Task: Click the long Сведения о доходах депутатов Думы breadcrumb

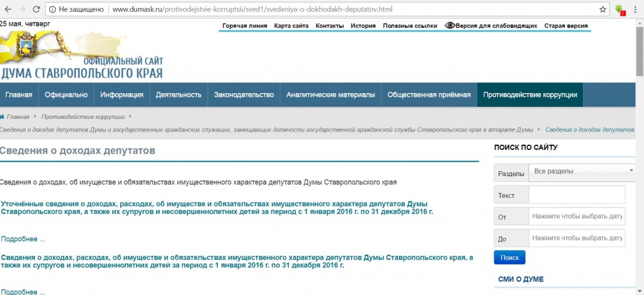Action: tap(266, 130)
